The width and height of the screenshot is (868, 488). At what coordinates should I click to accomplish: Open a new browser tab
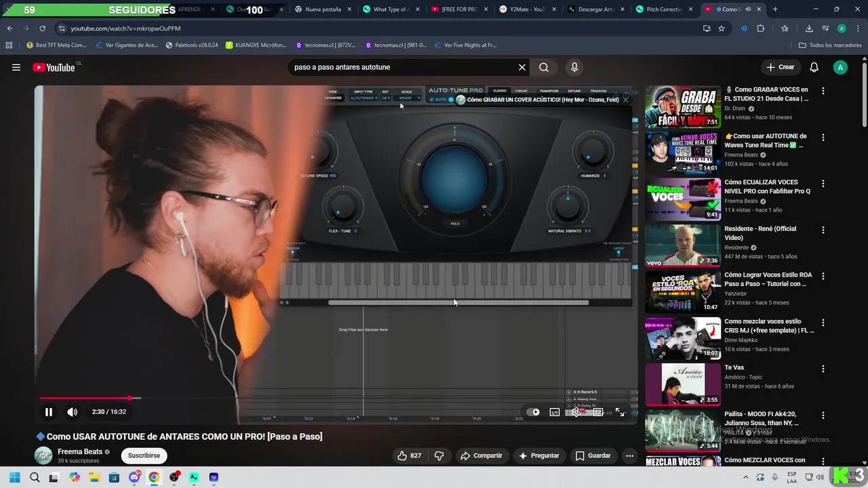click(x=775, y=9)
